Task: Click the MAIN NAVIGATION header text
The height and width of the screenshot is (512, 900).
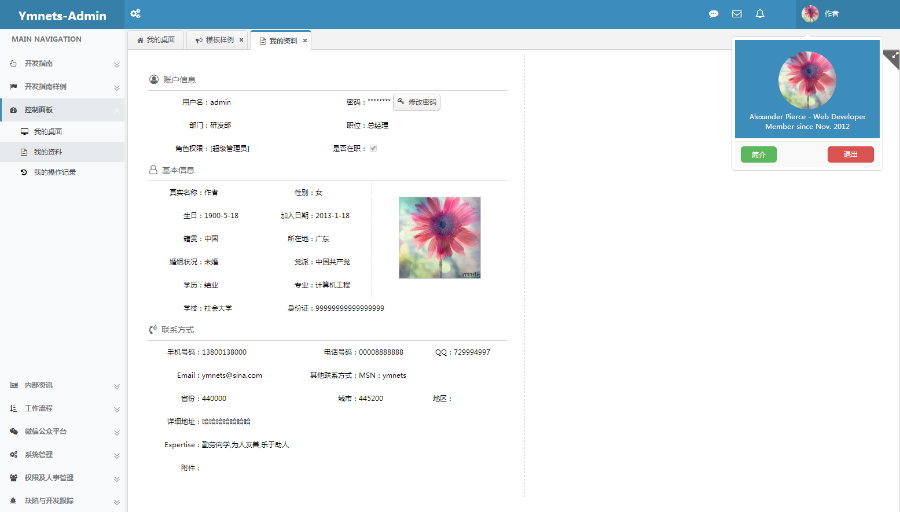Action: 46,39
